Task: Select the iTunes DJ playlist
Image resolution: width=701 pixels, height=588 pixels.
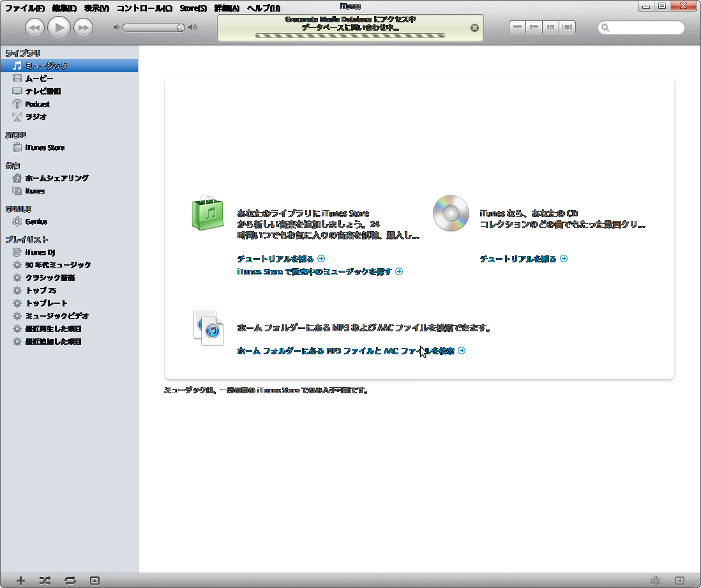Action: point(69,252)
